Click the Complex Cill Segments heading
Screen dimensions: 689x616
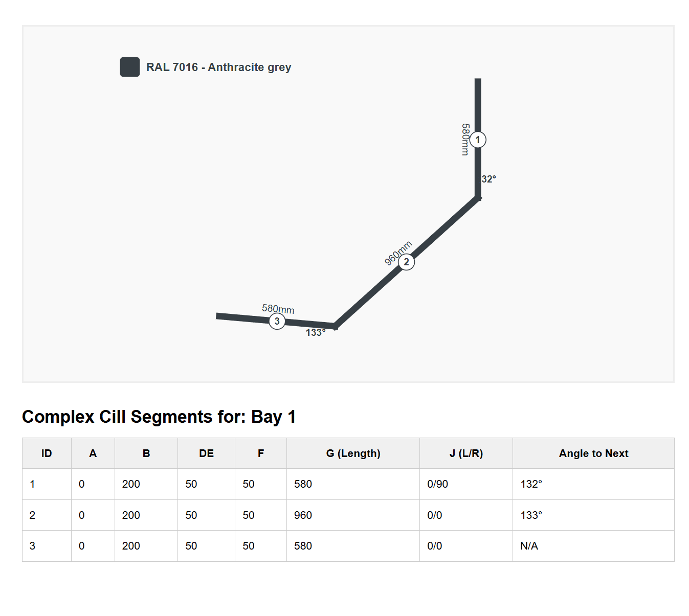click(159, 417)
